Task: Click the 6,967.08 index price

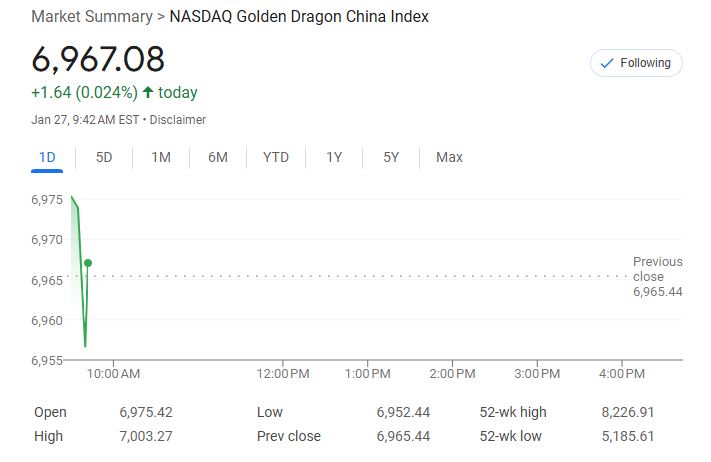Action: click(x=98, y=59)
